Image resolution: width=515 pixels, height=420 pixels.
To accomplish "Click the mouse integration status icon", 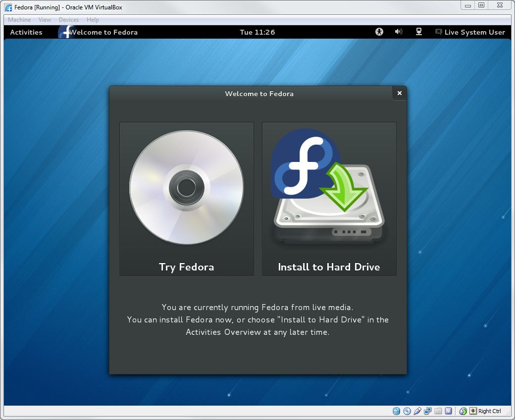I will click(463, 411).
